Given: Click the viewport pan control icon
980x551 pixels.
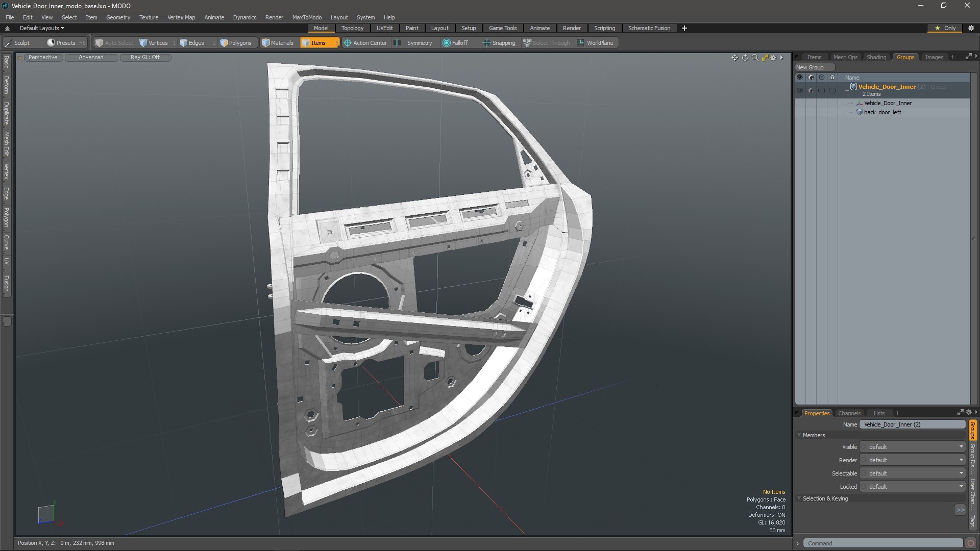Looking at the screenshot, I should [734, 58].
